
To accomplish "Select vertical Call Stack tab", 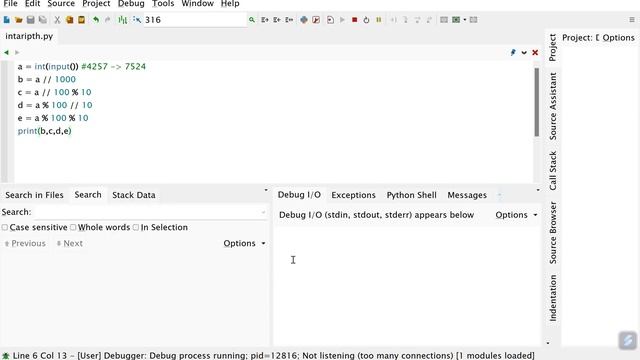I will coord(553,171).
